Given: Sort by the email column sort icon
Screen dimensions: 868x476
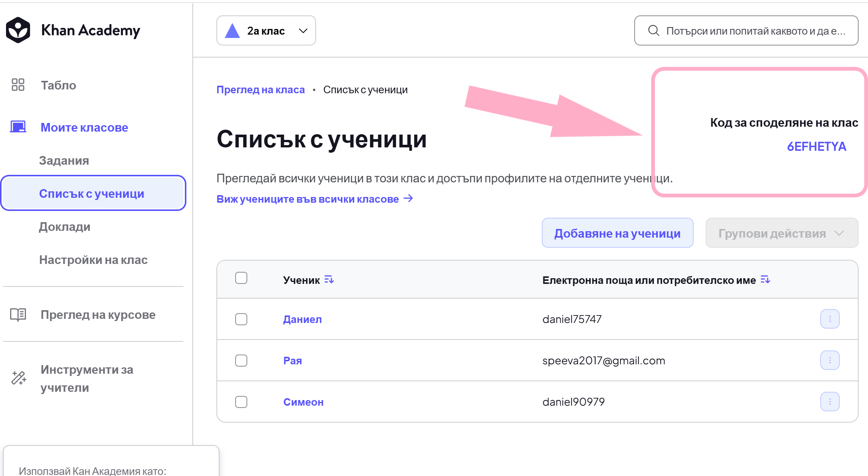Looking at the screenshot, I should 765,280.
